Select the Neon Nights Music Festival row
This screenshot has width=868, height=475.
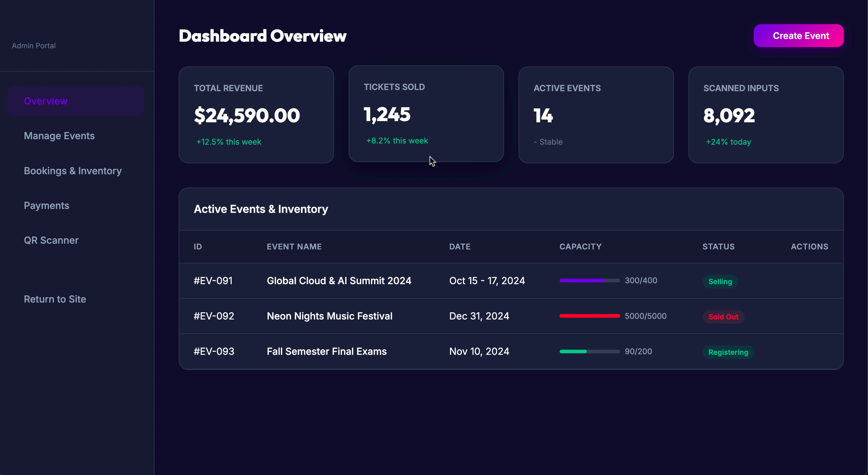click(330, 316)
